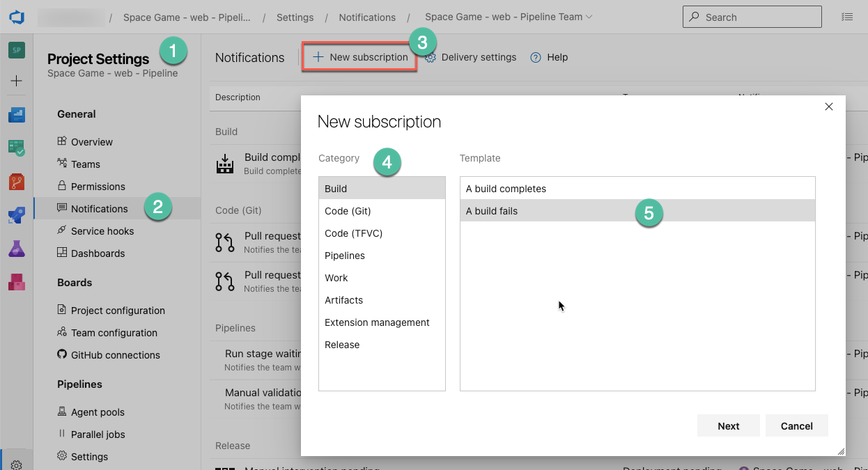Open the Pipelines rocket icon

(x=17, y=215)
